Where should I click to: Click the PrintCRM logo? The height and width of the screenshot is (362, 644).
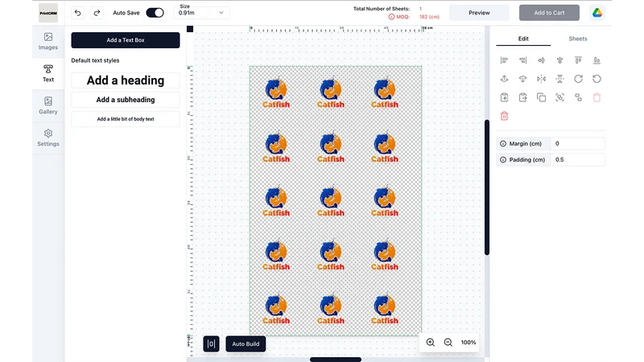(48, 13)
